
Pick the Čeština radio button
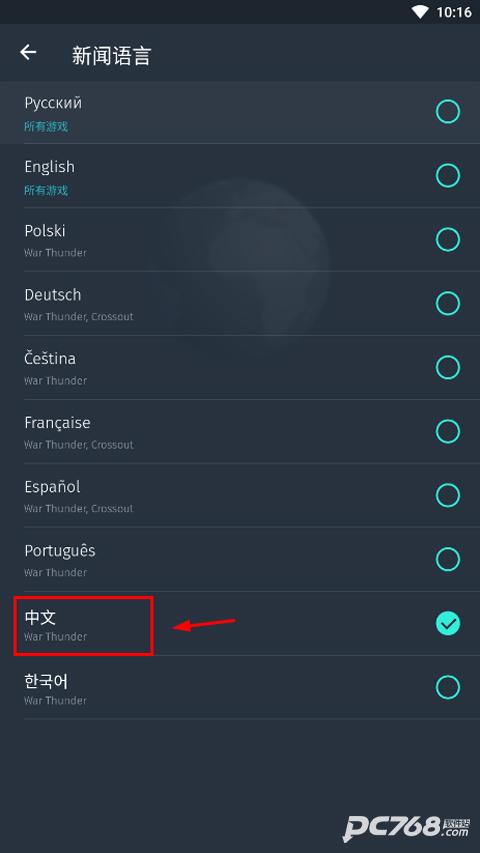(448, 367)
